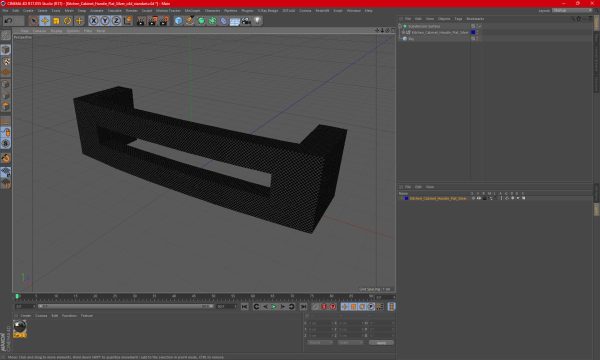
Task: Go to start of animation
Action: click(x=245, y=307)
